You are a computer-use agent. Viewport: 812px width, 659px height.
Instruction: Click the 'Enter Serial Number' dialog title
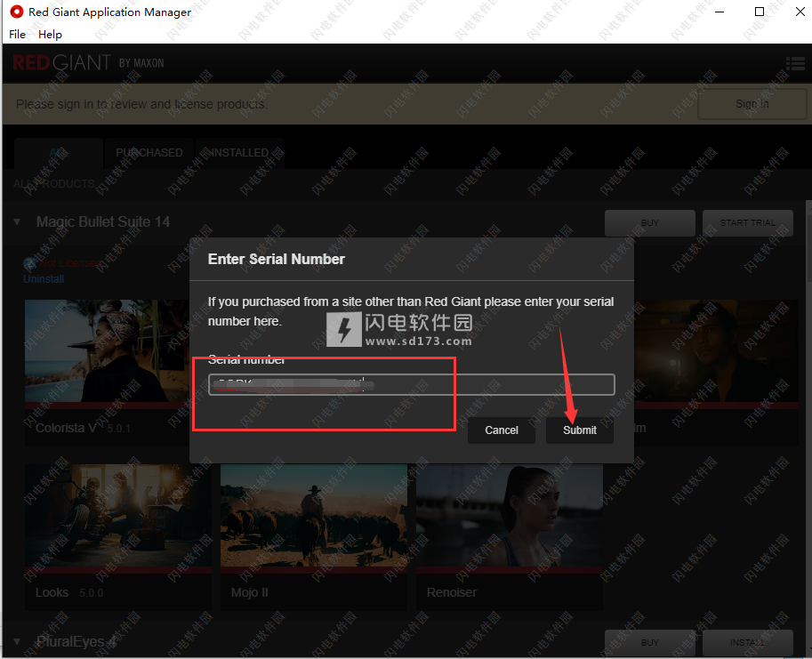[x=276, y=260]
